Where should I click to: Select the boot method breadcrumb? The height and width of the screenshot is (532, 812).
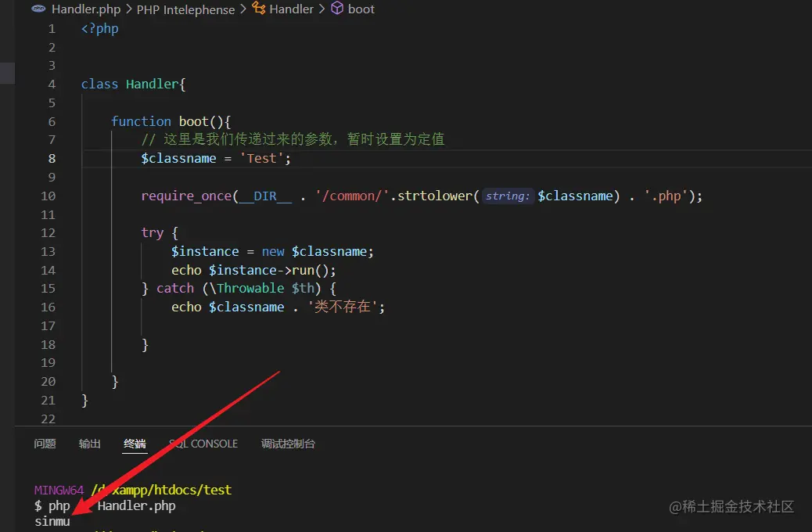coord(361,9)
